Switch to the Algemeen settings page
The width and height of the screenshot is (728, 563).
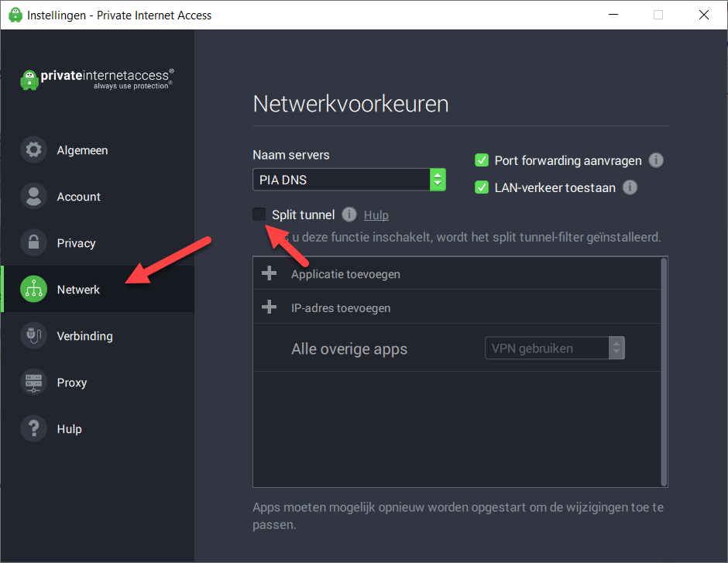coord(98,150)
